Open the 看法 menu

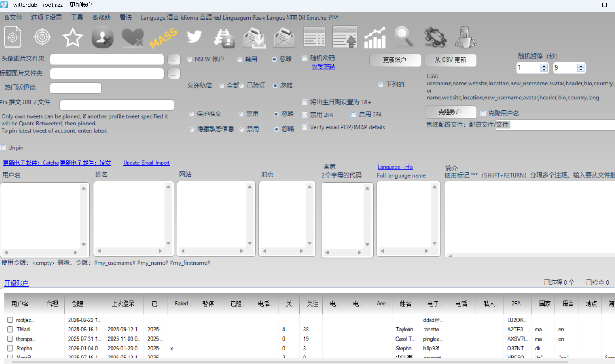click(126, 17)
